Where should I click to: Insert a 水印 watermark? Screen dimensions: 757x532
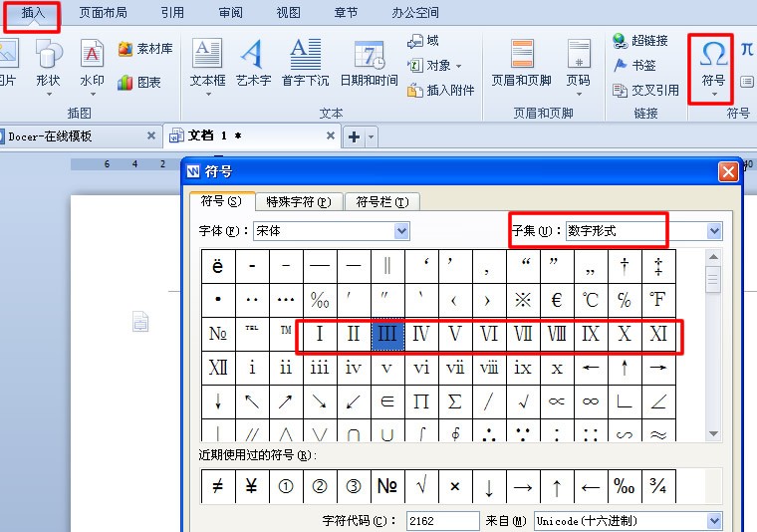[x=92, y=67]
